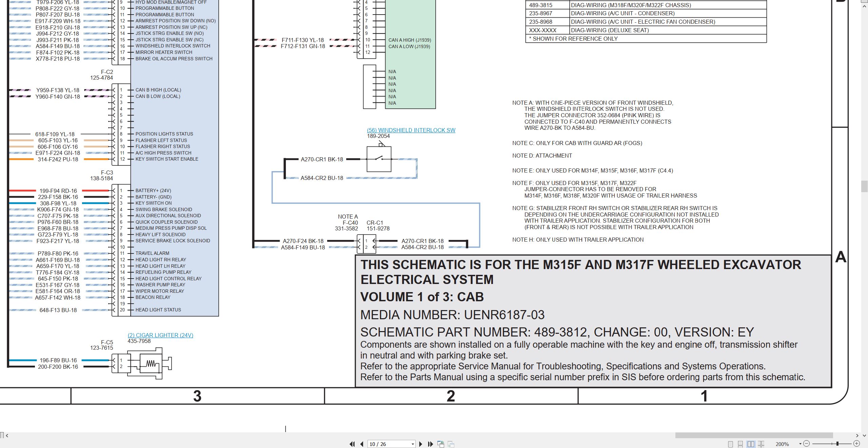Click the vertical scrollbar thumb
Screen dimensions: 868x448
(x=865, y=186)
